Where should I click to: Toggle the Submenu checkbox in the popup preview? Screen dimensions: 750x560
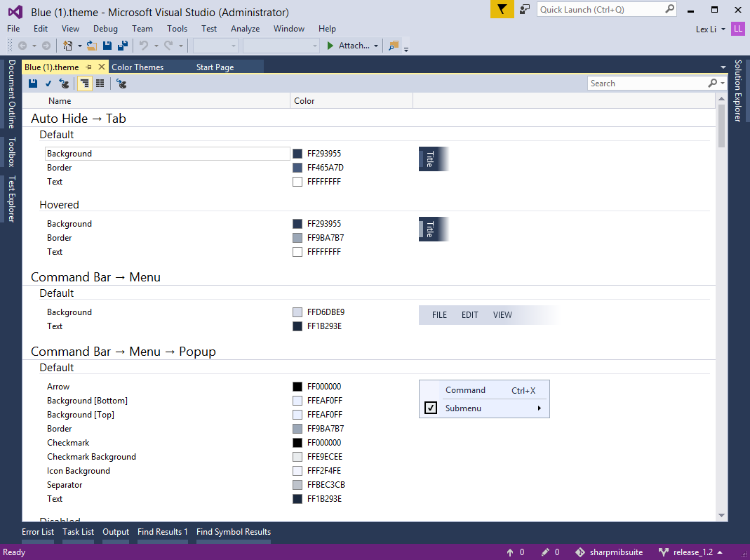pos(430,408)
